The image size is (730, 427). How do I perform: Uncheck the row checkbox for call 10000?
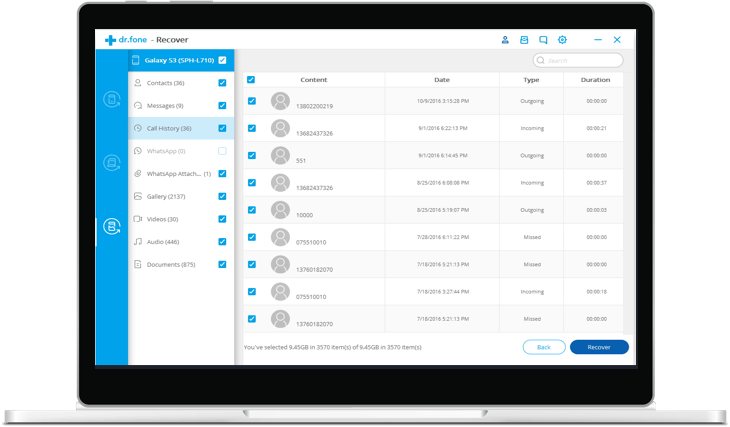click(x=252, y=210)
